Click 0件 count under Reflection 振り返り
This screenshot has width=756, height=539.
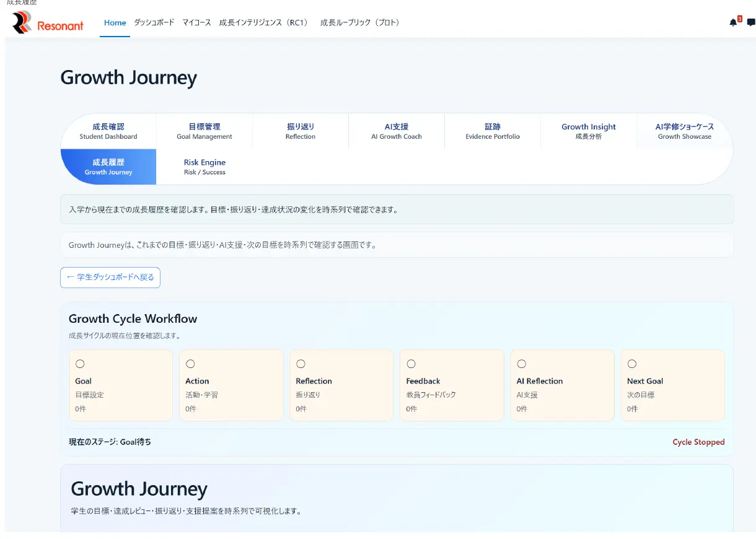302,409
